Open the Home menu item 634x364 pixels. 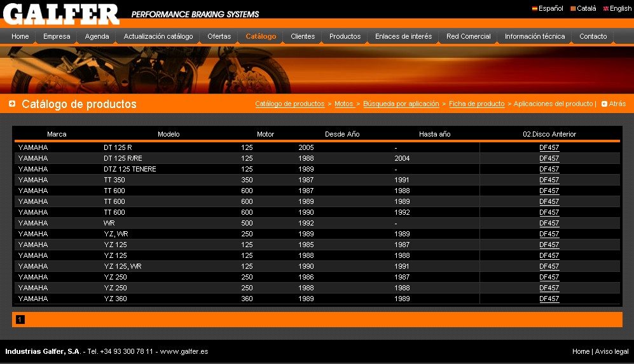tap(20, 36)
